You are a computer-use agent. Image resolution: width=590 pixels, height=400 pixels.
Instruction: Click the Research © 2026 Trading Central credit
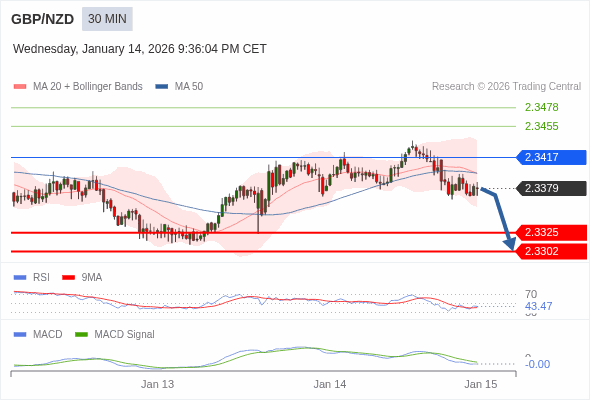506,87
